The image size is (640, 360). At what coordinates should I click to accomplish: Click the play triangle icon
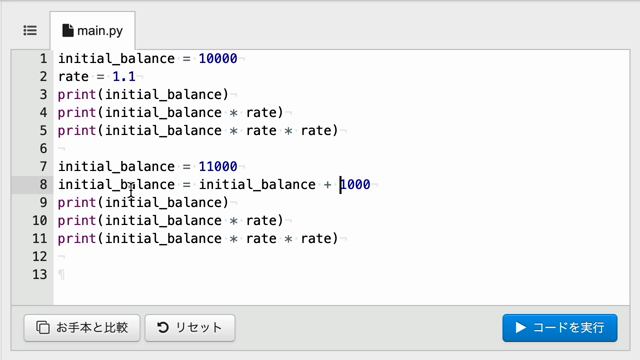(x=520, y=327)
